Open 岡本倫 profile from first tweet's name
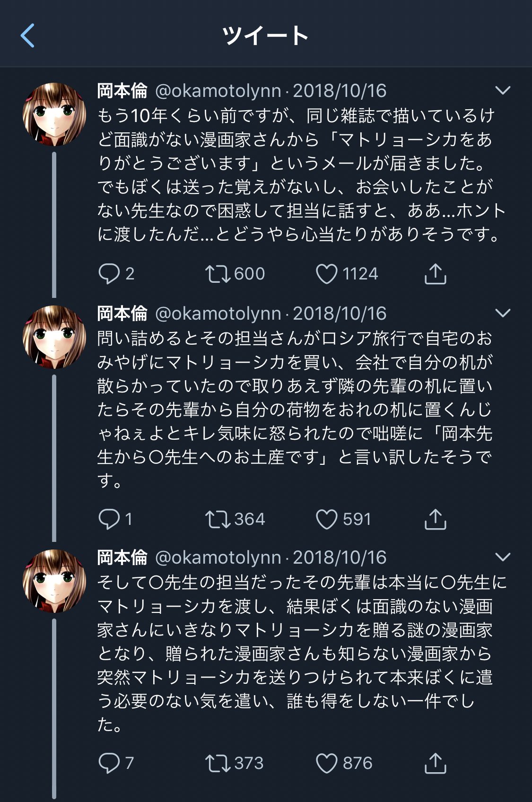Image resolution: width=532 pixels, height=802 pixels. tap(122, 90)
